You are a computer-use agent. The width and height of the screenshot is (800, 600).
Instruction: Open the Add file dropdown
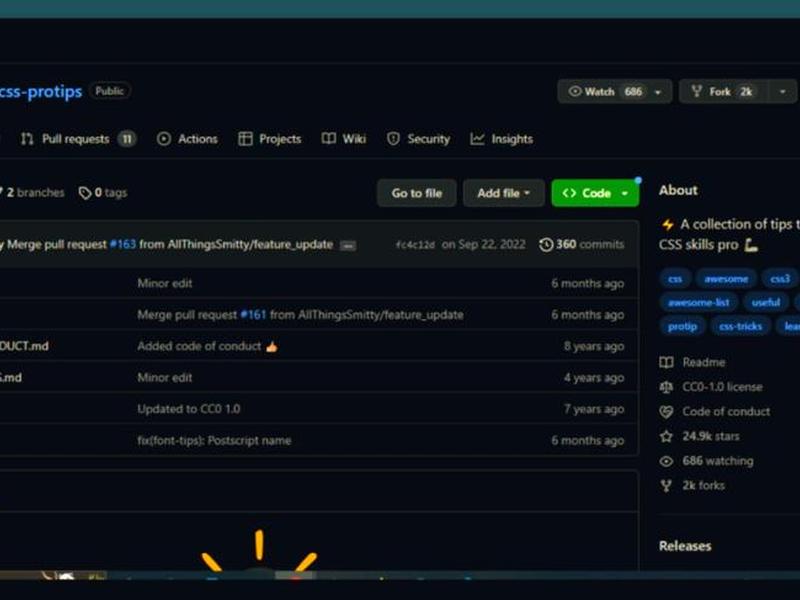(504, 193)
